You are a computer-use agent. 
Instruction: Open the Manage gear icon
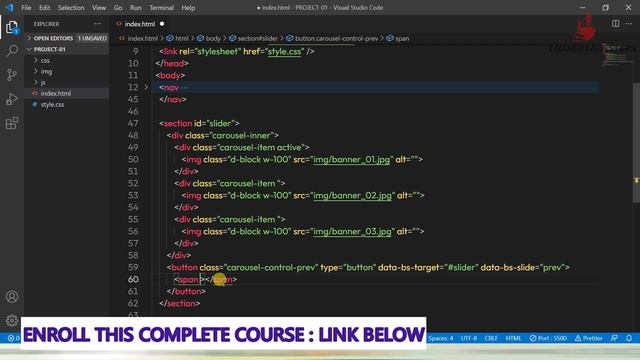pyautogui.click(x=12, y=320)
